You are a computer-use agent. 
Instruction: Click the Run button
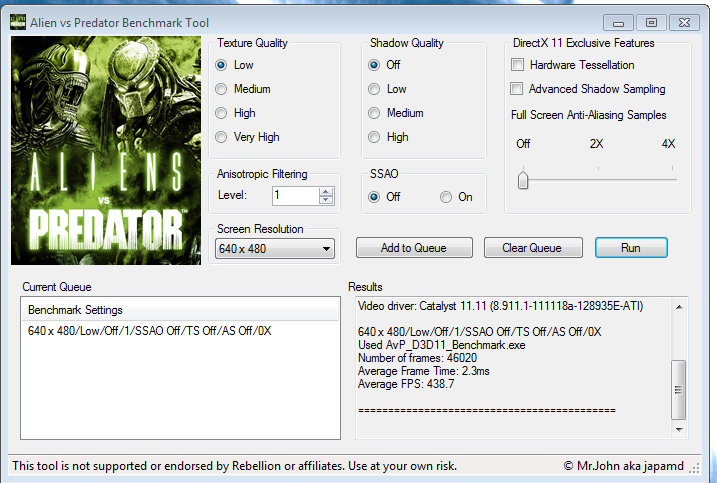tap(631, 248)
